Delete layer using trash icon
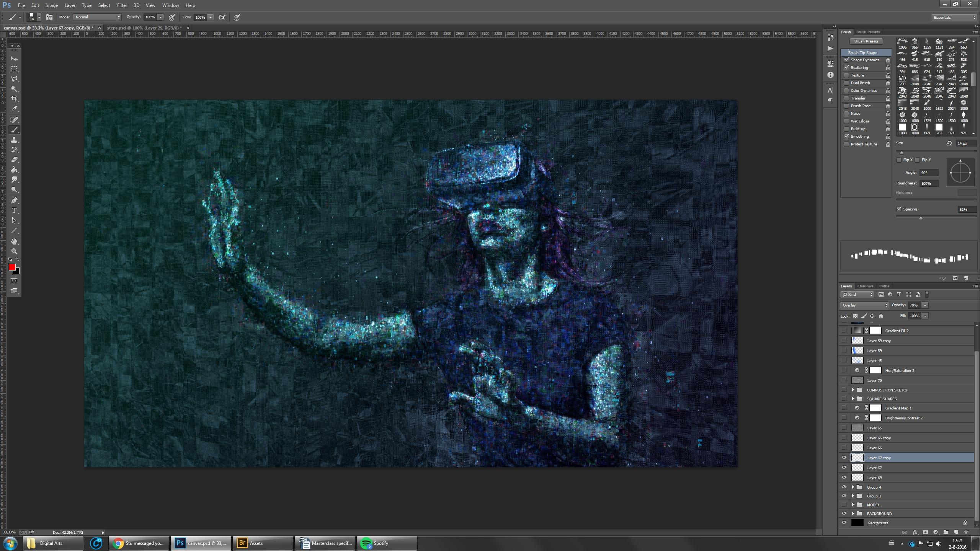980x551 pixels. (966, 532)
